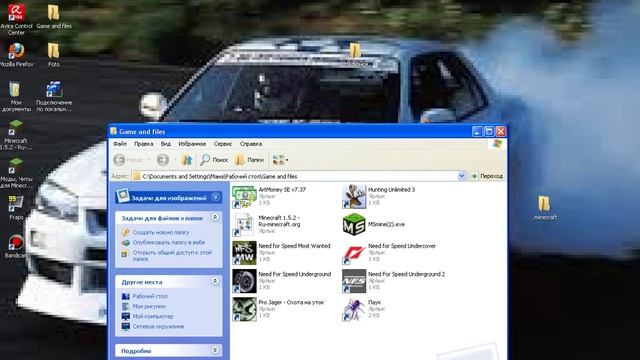Expand the Задачи для изображений panel
The width and height of the screenshot is (640, 360).
[x=216, y=197]
